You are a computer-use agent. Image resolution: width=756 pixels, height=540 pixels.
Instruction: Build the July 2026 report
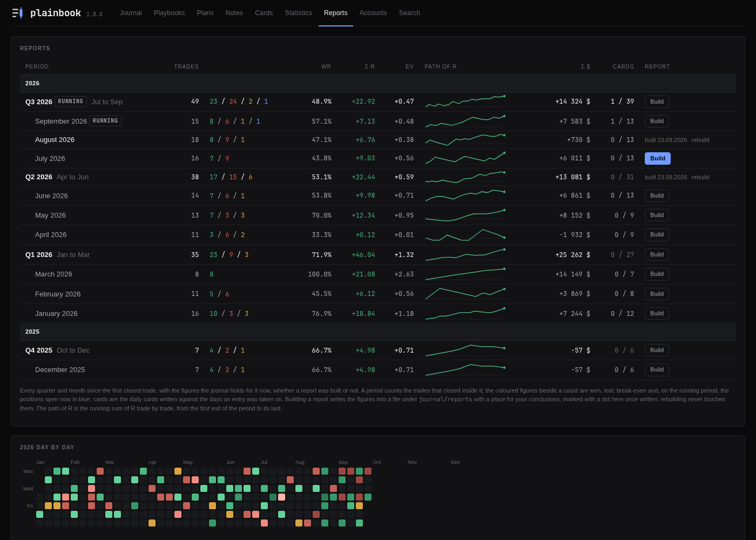658,158
